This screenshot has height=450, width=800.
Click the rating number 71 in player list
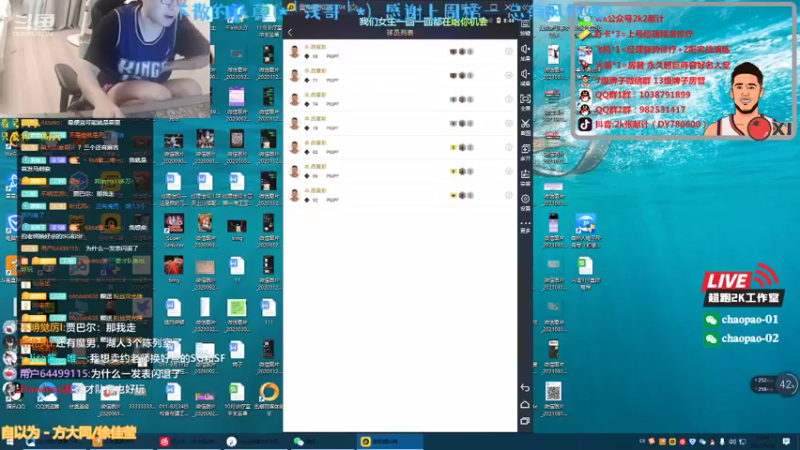pos(315,81)
